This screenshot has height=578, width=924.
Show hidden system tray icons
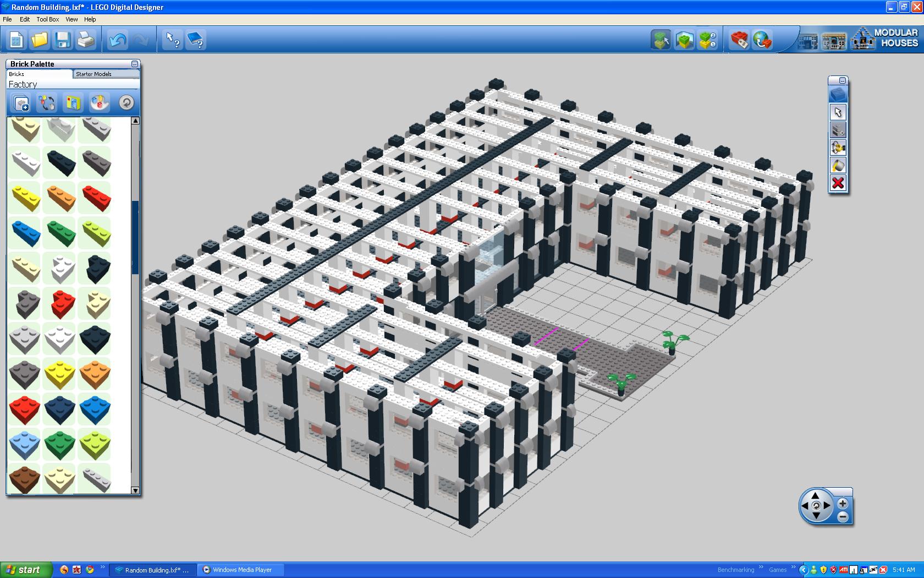pos(804,570)
